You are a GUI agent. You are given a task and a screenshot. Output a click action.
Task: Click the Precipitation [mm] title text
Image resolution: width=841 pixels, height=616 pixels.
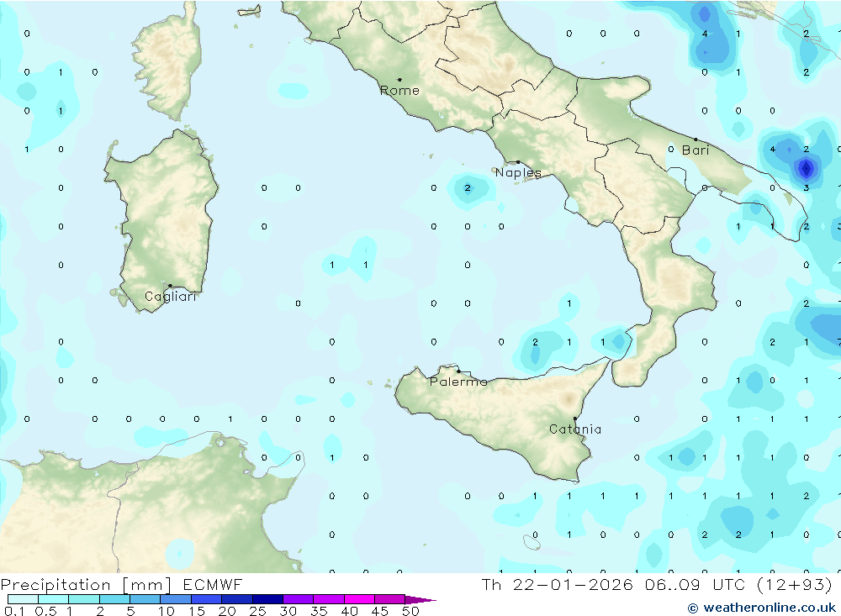click(x=86, y=585)
